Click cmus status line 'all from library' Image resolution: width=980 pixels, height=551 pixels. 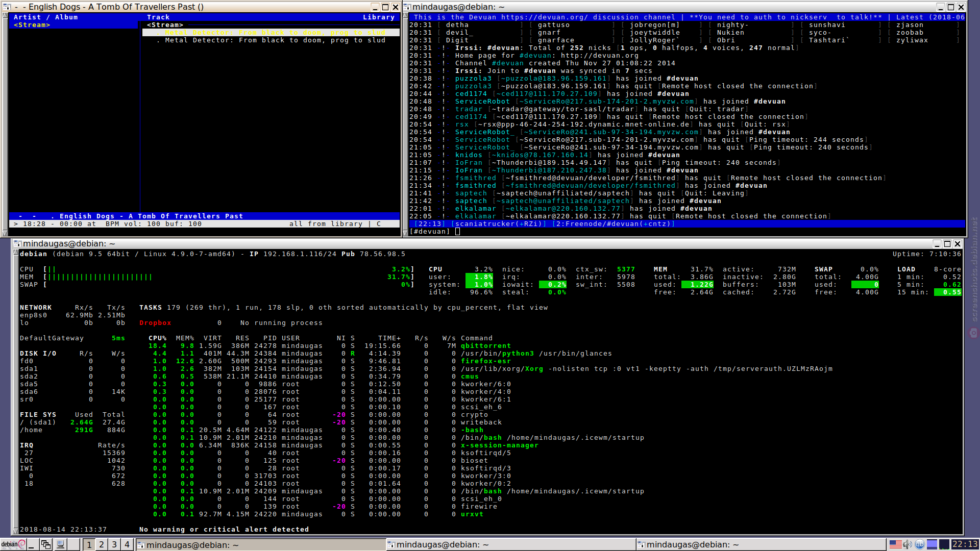pos(326,223)
